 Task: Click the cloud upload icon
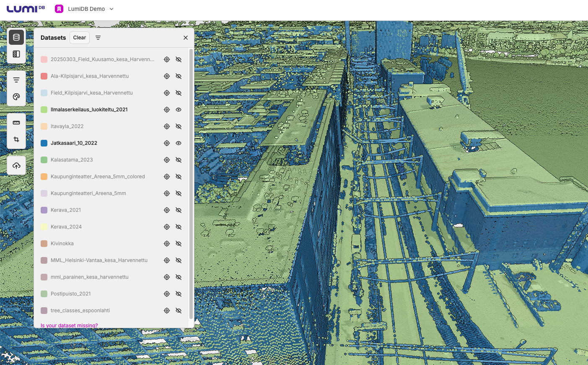16,166
